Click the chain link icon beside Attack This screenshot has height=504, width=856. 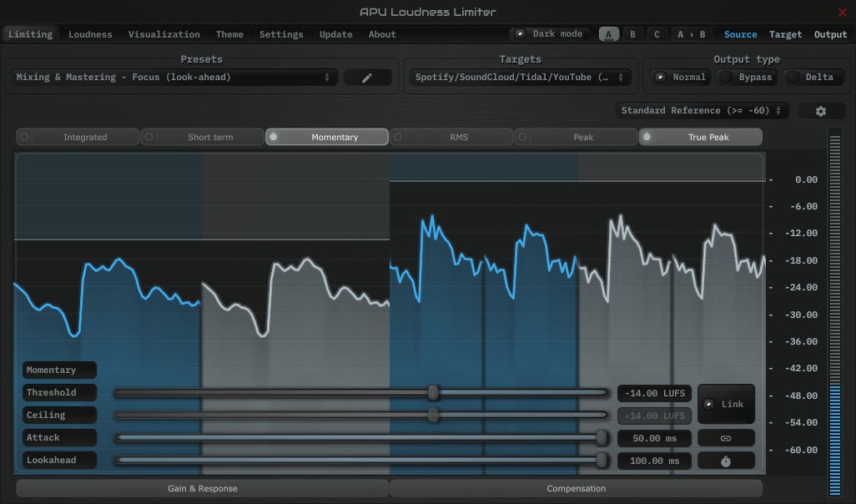pyautogui.click(x=726, y=438)
